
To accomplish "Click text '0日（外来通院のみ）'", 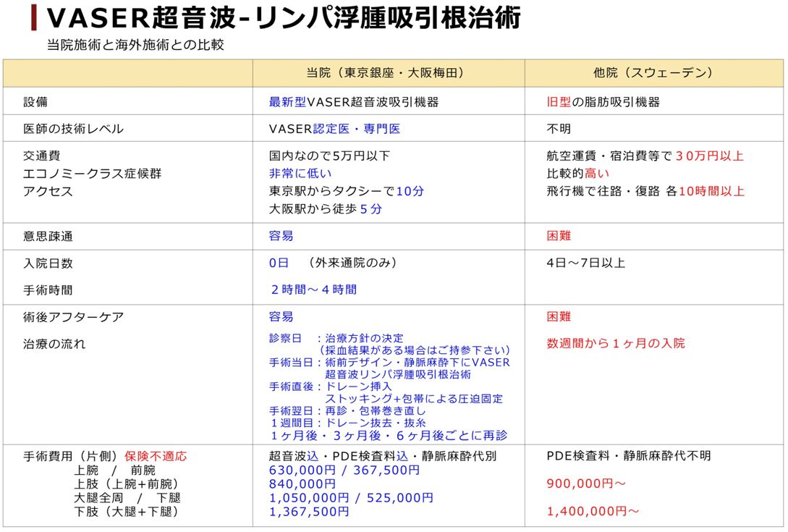I will (333, 263).
